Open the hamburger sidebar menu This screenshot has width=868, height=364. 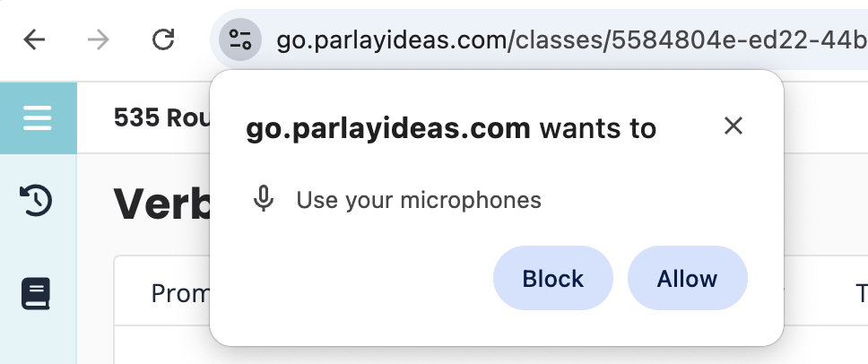[38, 118]
